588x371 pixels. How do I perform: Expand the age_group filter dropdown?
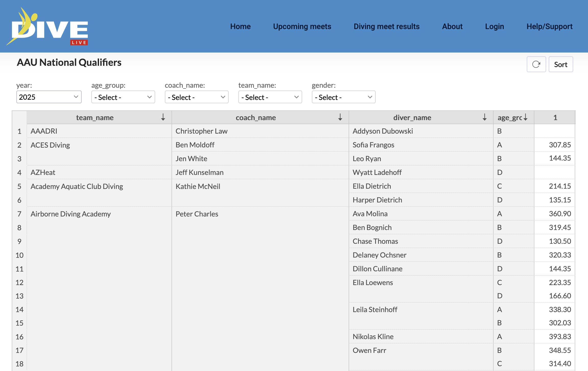click(123, 97)
